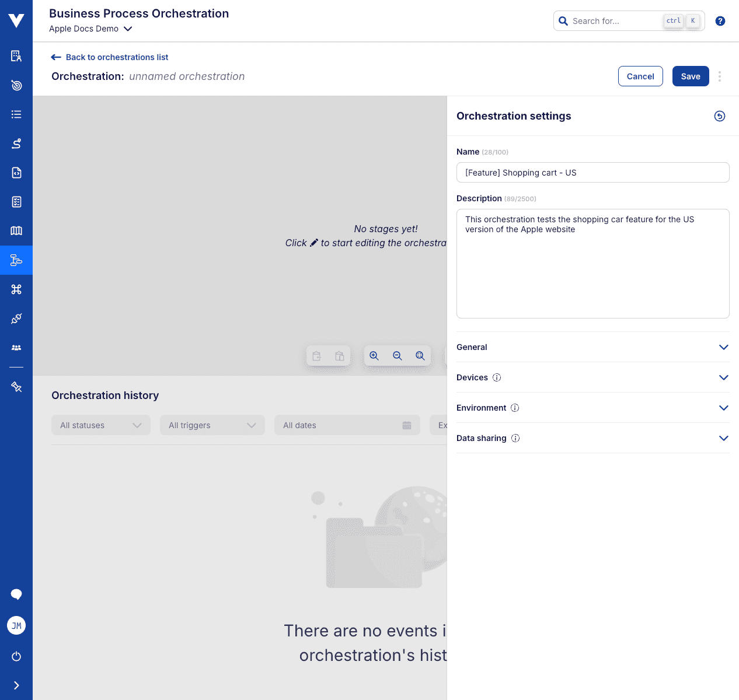
Task: Click the orchestration Name input field
Action: click(592, 173)
